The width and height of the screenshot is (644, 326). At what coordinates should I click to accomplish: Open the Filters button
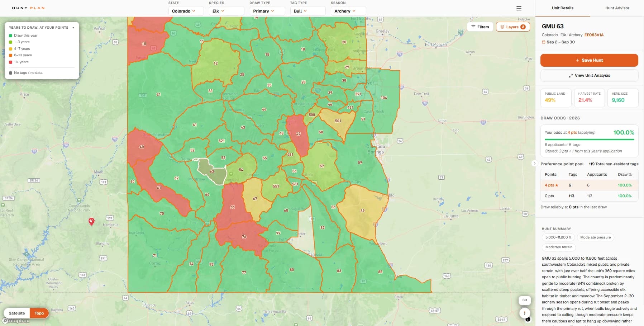click(x=480, y=27)
